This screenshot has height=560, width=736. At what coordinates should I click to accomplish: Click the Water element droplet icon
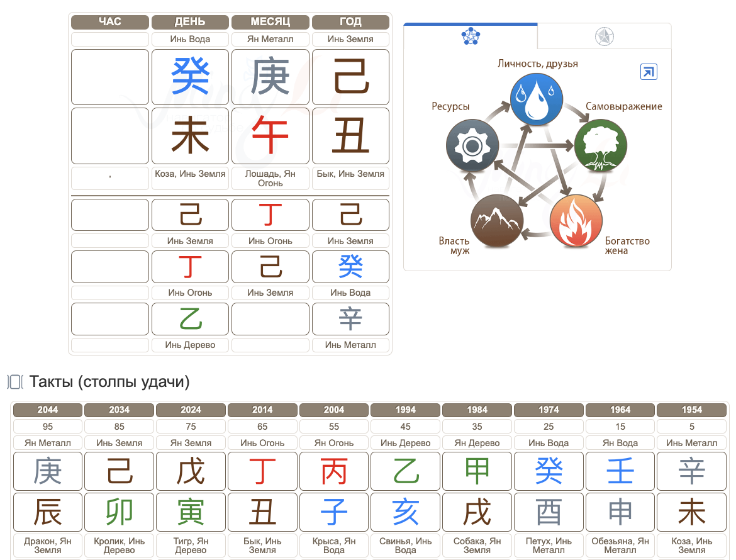coord(535,99)
